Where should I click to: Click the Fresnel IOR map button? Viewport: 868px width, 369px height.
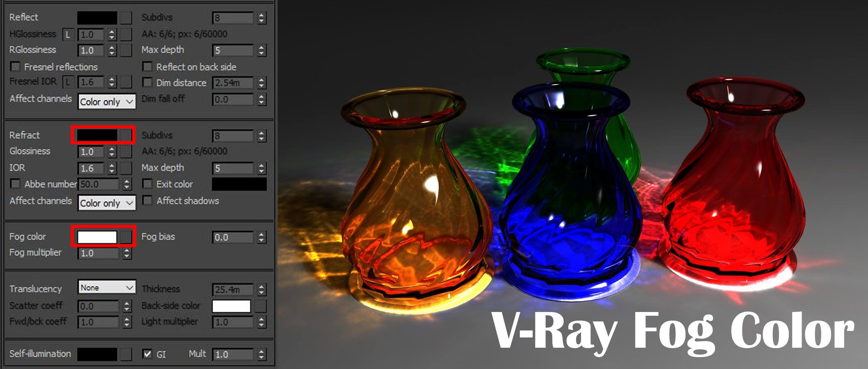(126, 82)
